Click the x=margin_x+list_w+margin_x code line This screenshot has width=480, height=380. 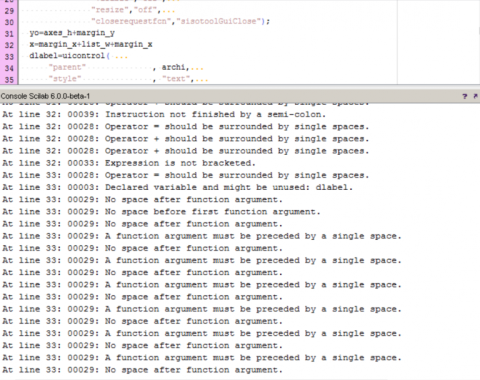pyautogui.click(x=91, y=44)
